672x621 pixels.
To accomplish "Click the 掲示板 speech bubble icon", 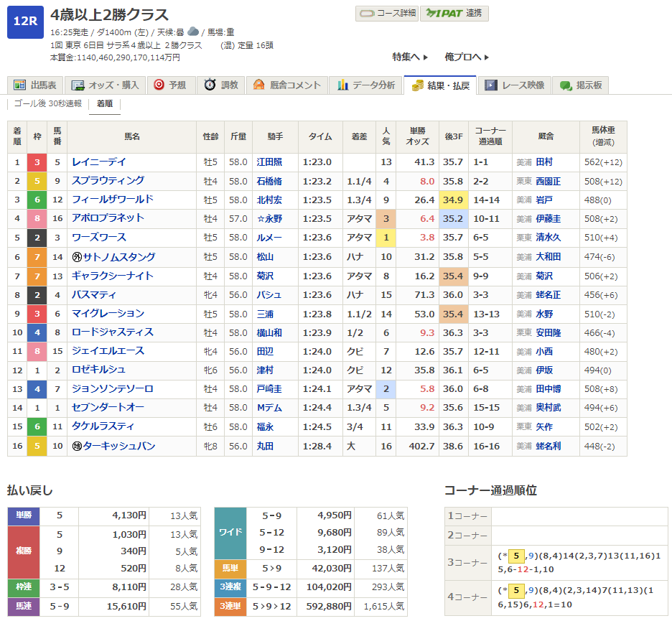I will click(x=566, y=85).
